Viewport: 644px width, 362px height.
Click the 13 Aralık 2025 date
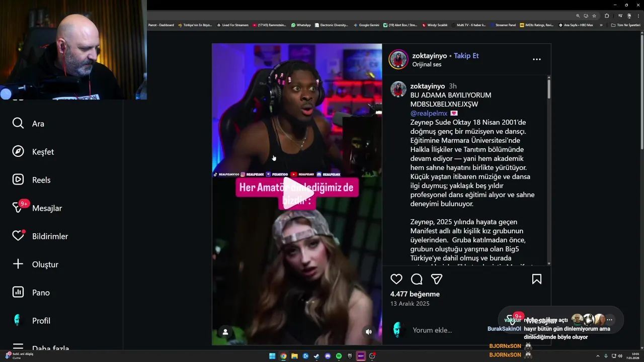(x=410, y=304)
